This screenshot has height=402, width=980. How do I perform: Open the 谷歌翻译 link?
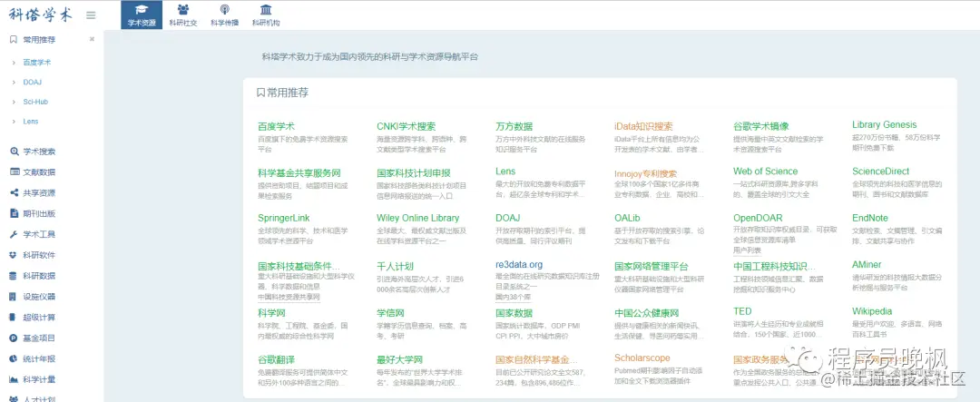click(276, 360)
